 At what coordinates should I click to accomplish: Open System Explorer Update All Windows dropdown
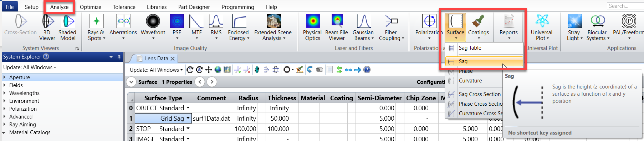tap(30, 67)
